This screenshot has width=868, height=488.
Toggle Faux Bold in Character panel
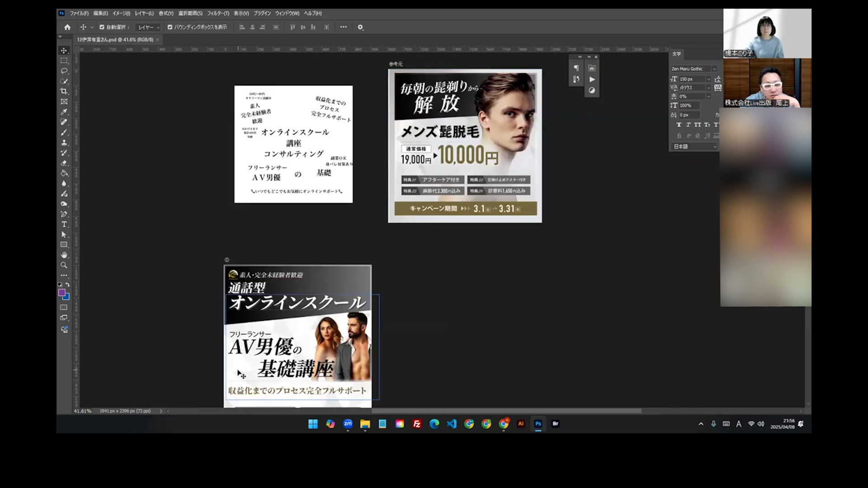point(679,125)
